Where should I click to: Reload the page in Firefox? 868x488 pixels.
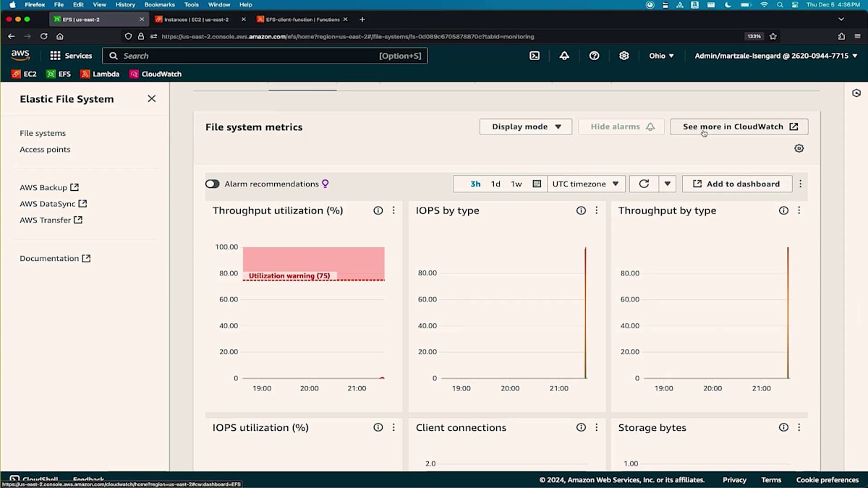pos(43,36)
